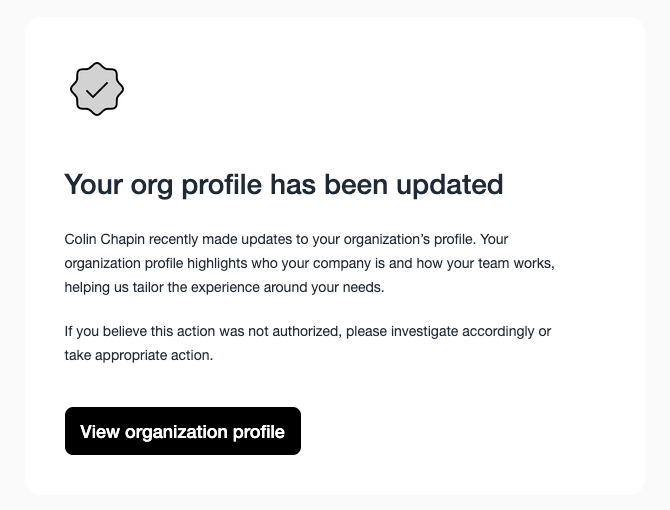This screenshot has height=510, width=670.
Task: Click the text "take appropriate action"
Action: (138, 355)
